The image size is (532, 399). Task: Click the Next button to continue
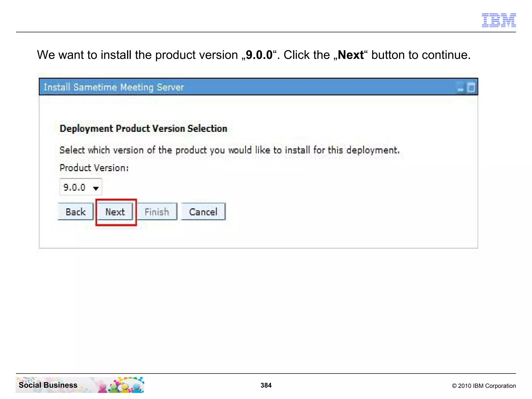tap(115, 212)
